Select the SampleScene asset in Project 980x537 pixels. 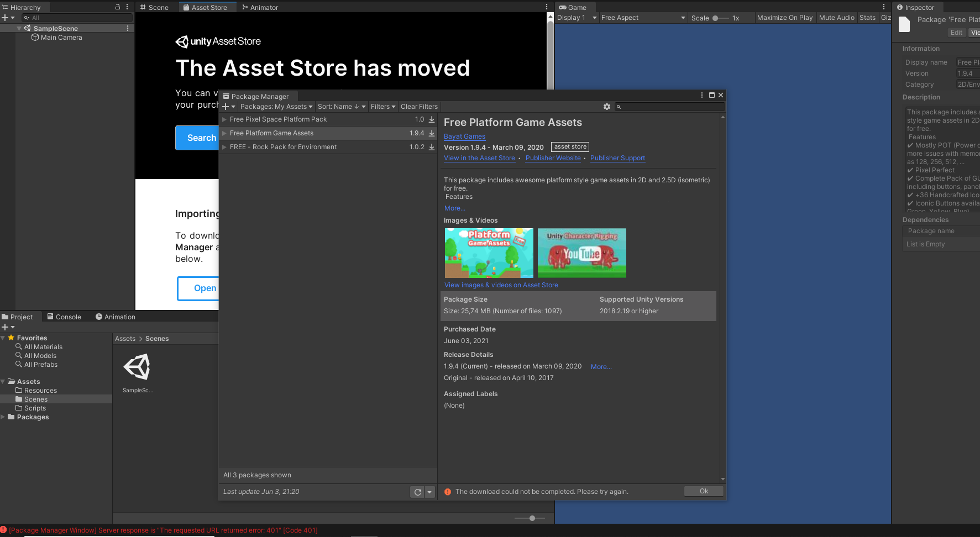point(138,373)
